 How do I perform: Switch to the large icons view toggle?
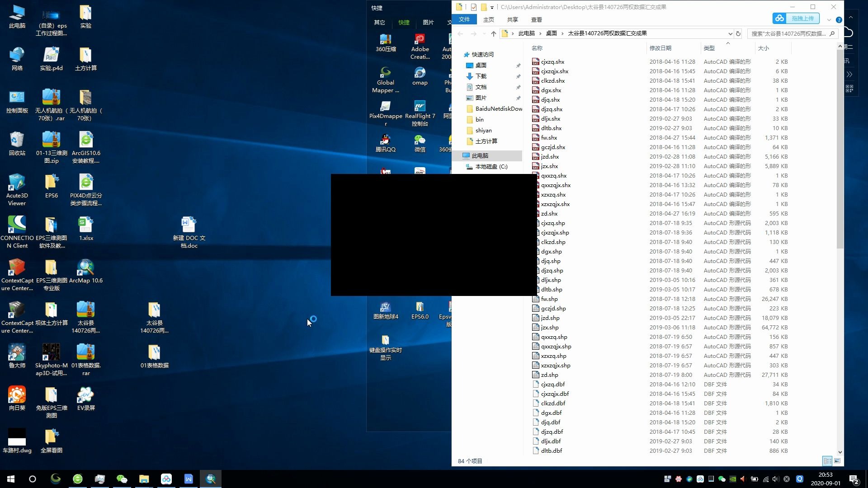[837, 461]
